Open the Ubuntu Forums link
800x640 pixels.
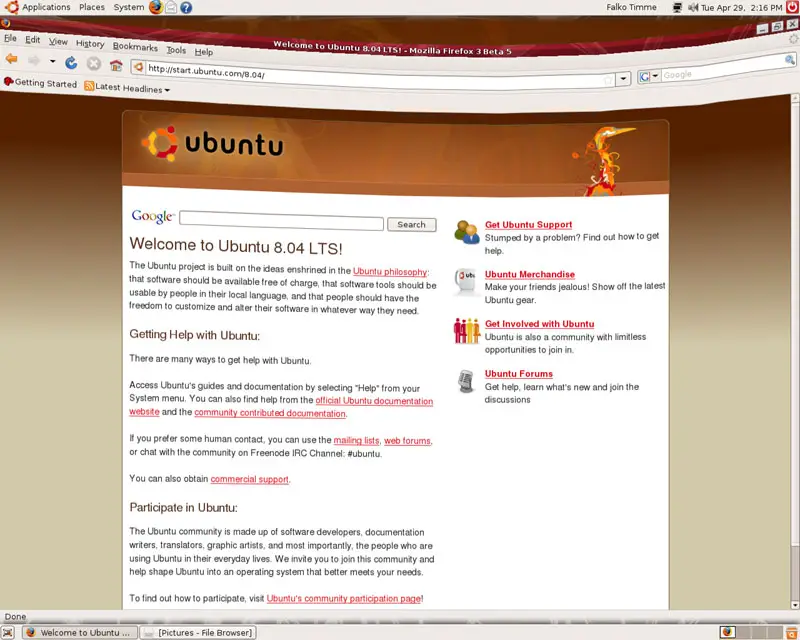[x=519, y=374]
